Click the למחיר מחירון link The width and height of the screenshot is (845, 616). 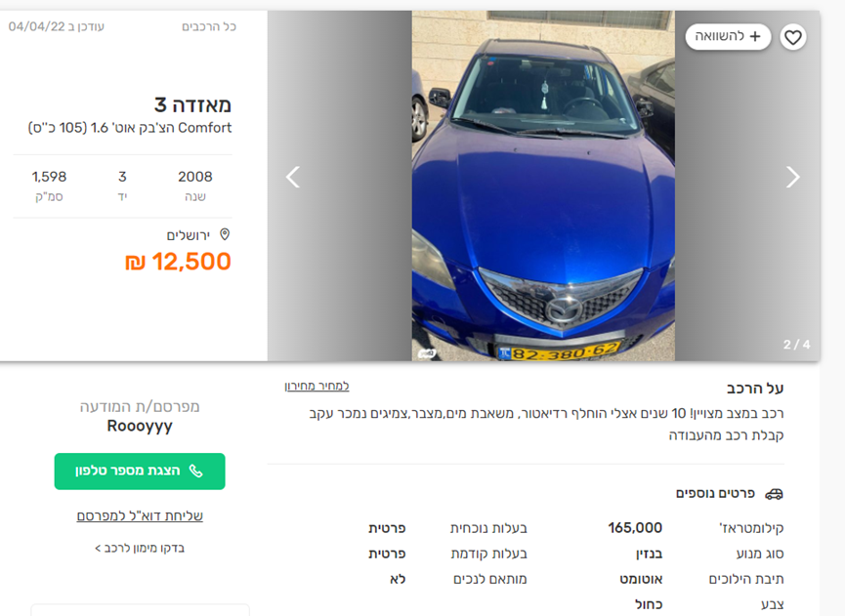317,387
